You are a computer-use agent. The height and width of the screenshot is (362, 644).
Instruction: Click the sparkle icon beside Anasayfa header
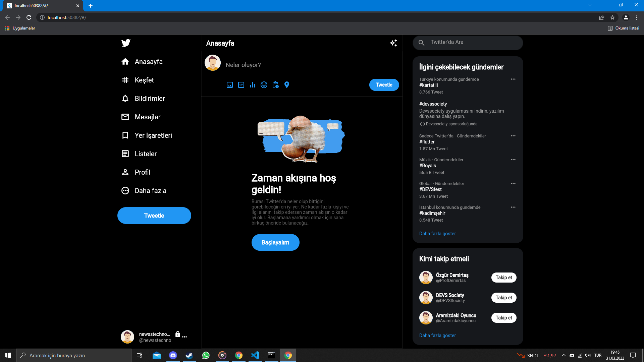coord(393,43)
